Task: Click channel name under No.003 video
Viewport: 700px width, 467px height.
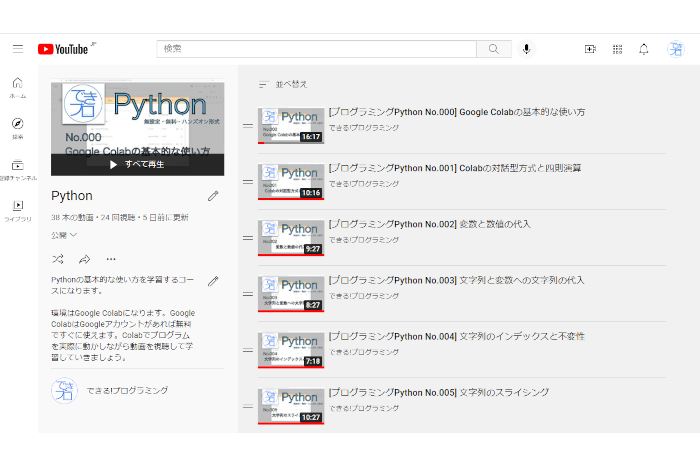Action: pyautogui.click(x=364, y=296)
